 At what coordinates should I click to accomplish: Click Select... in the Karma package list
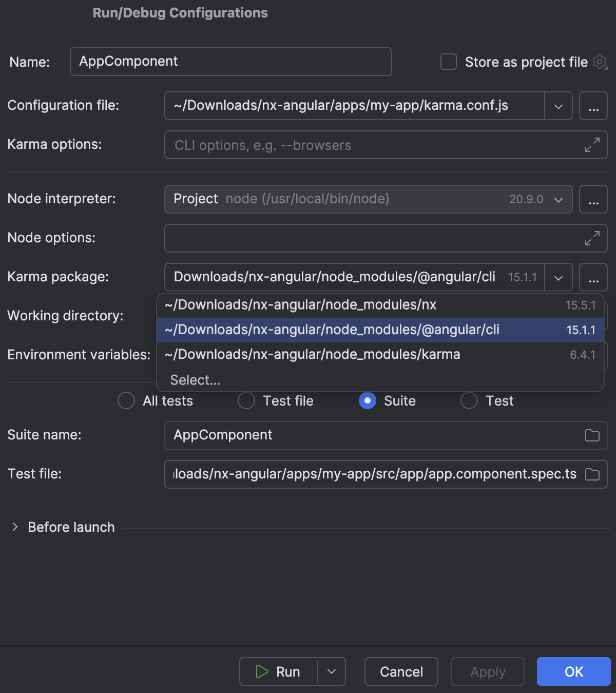[x=195, y=380]
